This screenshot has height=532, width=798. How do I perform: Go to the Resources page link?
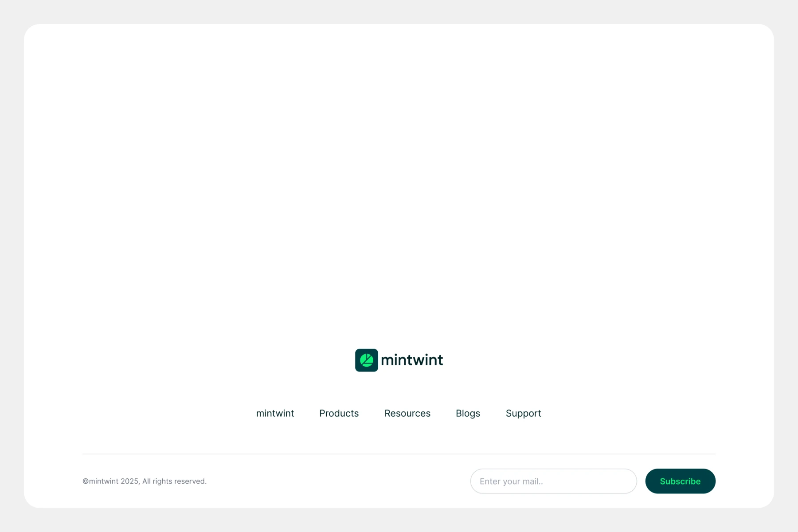tap(407, 413)
